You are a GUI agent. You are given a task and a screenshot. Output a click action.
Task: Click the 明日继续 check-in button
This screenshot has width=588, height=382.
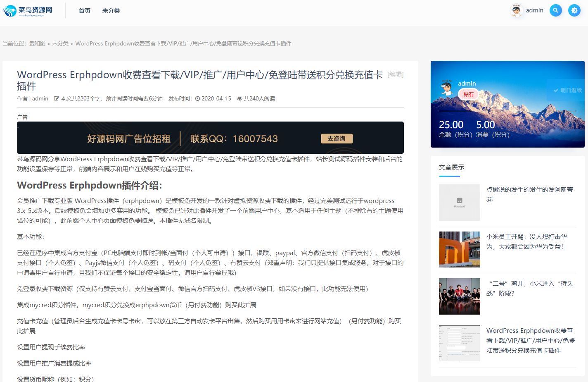(x=567, y=90)
